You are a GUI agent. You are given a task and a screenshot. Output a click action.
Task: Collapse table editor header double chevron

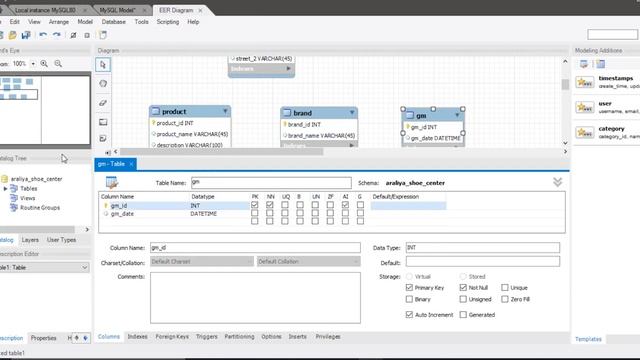coord(558,182)
